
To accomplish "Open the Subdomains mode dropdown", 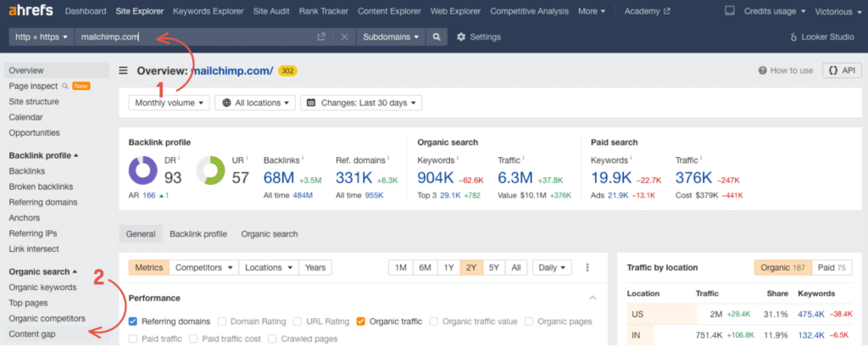I will (391, 36).
